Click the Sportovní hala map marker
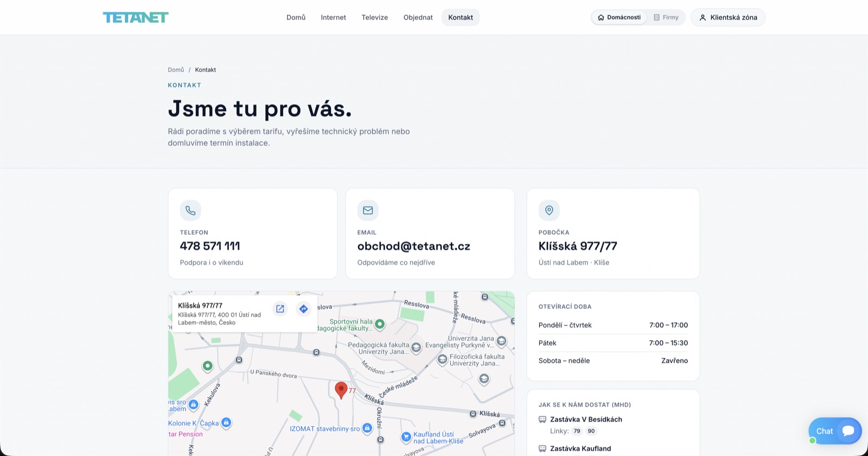The height and width of the screenshot is (456, 868). pos(380,324)
